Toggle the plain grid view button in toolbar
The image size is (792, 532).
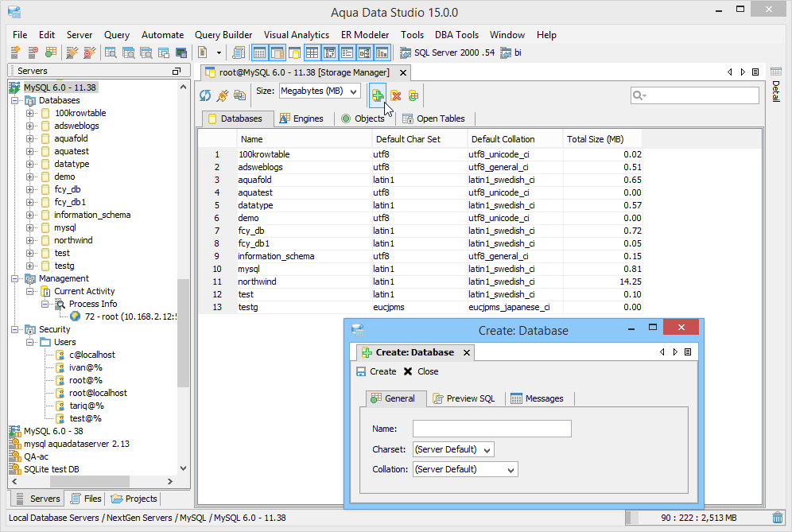[313, 52]
